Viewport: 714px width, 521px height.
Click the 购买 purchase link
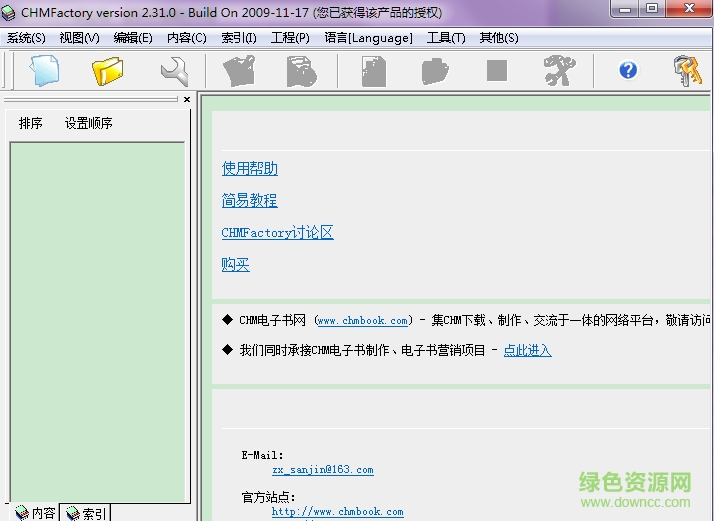coord(236,265)
